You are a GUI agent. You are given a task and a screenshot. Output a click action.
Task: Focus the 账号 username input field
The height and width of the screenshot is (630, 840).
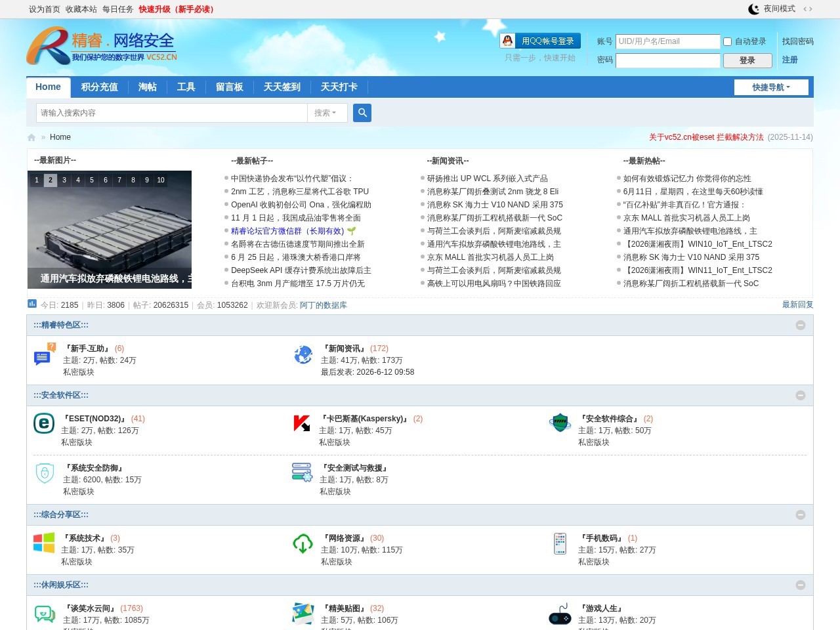[667, 41]
